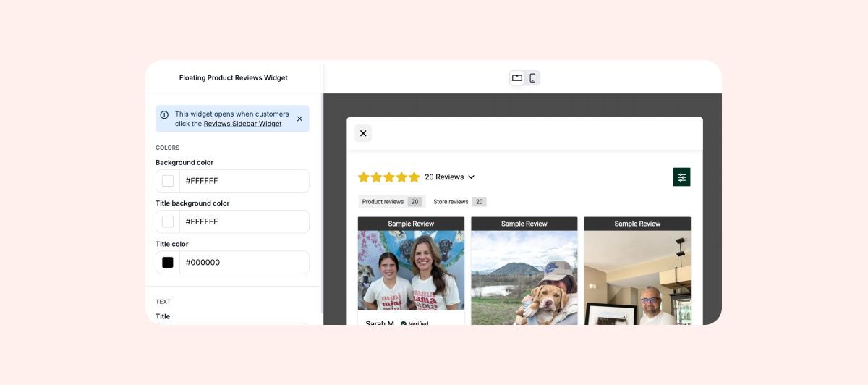The image size is (868, 385).
Task: Switch to mobile preview icon
Action: pos(532,78)
